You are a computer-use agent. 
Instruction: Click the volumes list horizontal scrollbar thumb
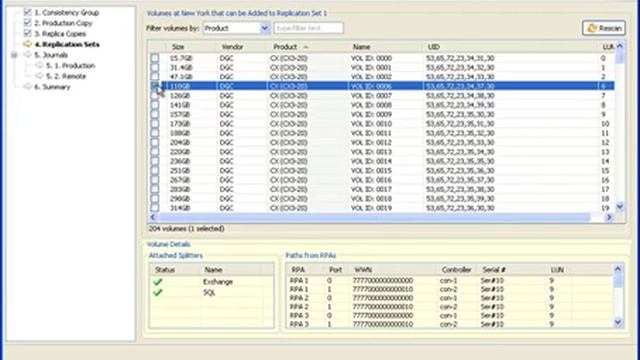[374, 217]
